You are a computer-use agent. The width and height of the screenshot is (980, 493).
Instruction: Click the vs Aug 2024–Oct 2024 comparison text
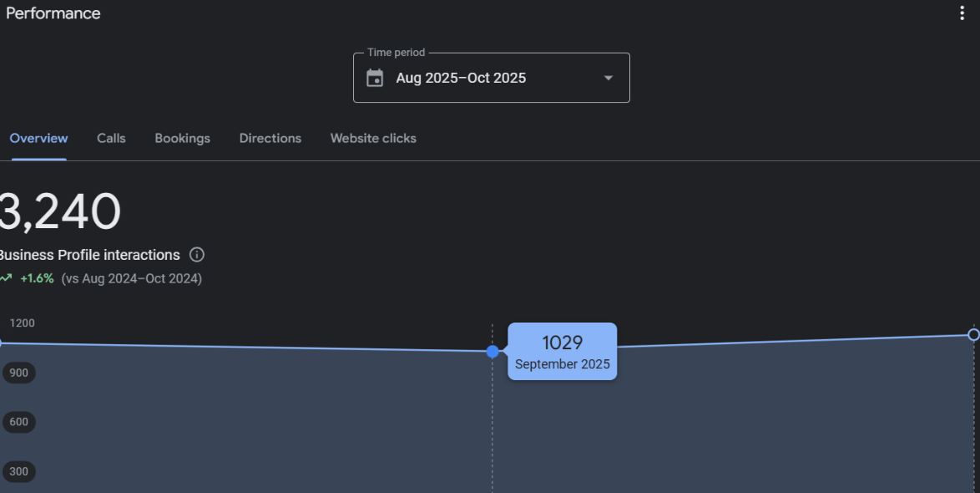[x=131, y=279]
